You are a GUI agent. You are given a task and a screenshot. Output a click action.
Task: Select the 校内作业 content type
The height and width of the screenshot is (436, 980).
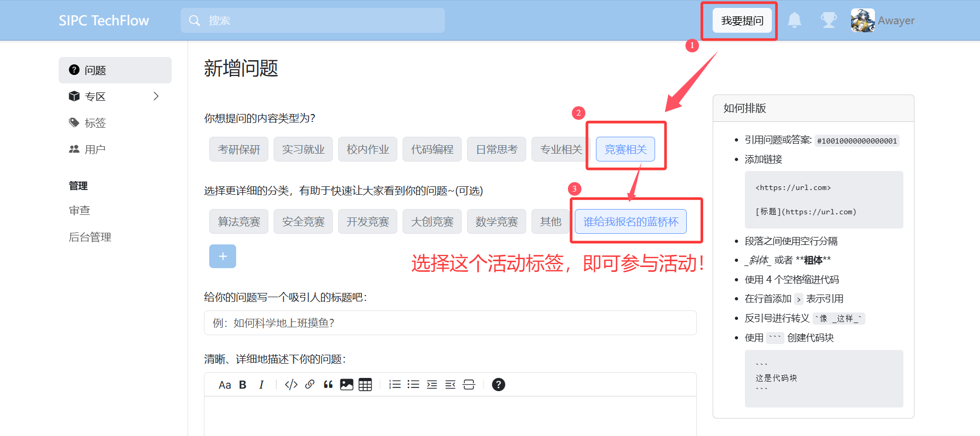pyautogui.click(x=368, y=149)
